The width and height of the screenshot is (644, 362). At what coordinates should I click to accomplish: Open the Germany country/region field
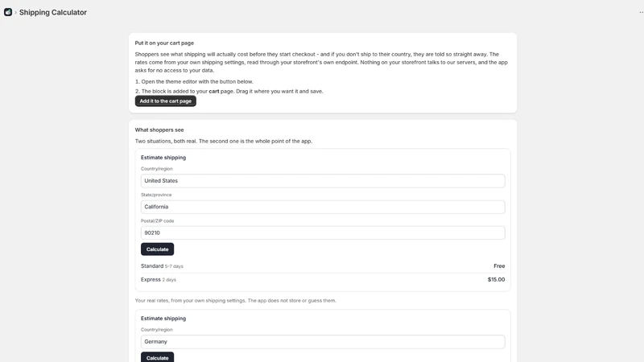tap(323, 341)
